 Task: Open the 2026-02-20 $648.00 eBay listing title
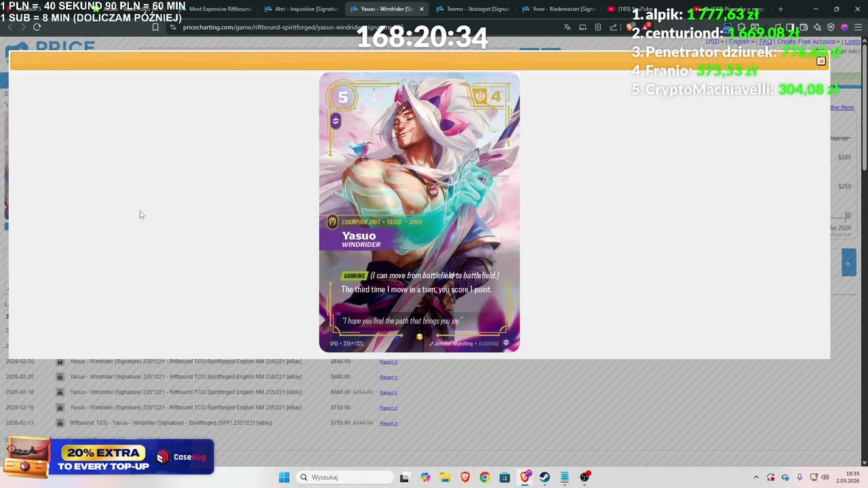(186, 361)
